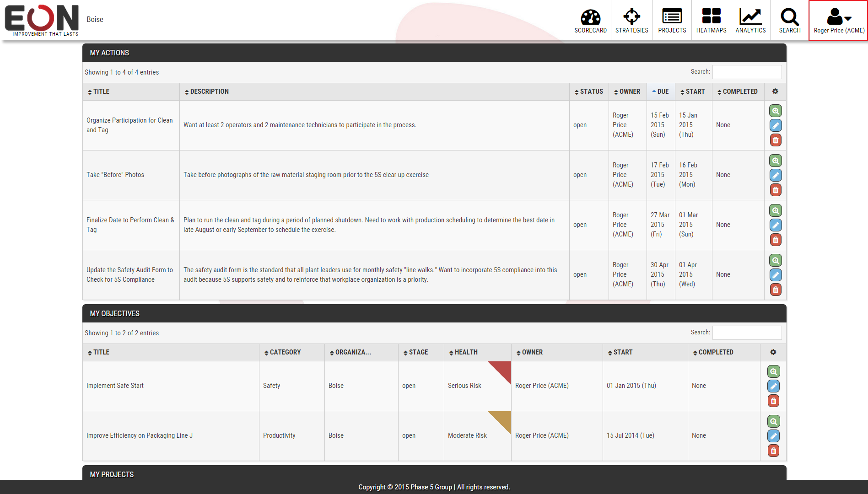This screenshot has width=868, height=494.
Task: Sort My Objectives by Owner column
Action: click(557, 352)
